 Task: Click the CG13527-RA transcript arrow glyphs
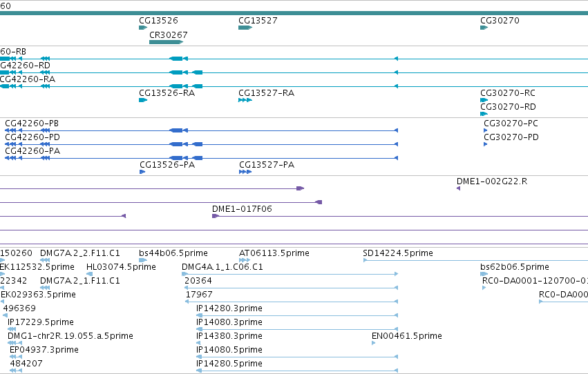point(245,100)
